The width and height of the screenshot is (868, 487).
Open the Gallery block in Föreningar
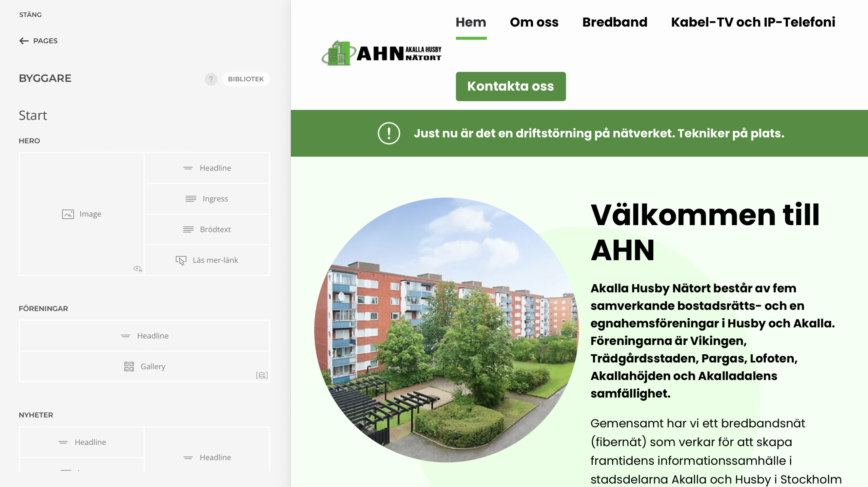click(x=144, y=367)
